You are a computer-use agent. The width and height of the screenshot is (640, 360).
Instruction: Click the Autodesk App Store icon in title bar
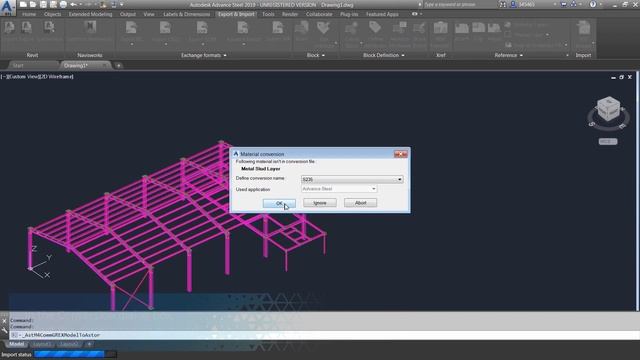tap(564, 4)
